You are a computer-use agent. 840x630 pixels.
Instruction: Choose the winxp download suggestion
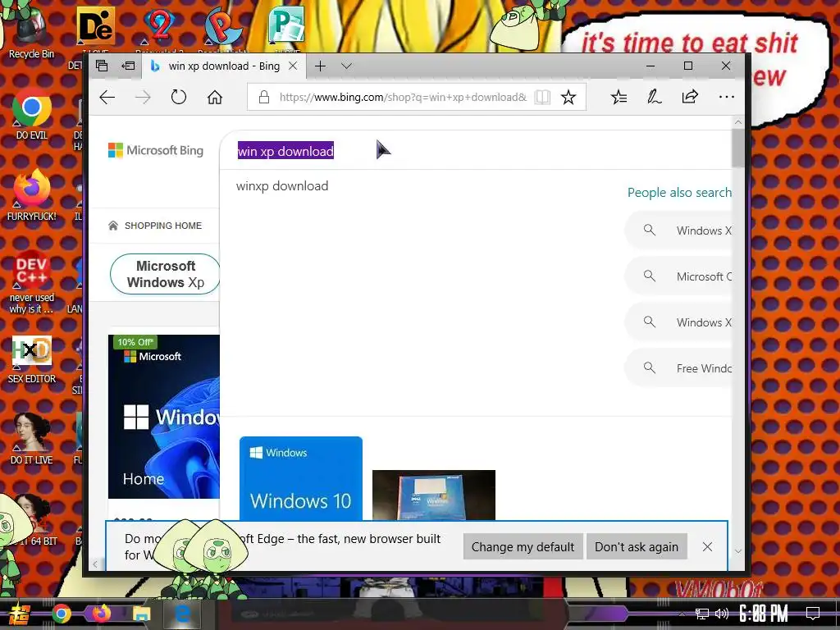tap(282, 186)
